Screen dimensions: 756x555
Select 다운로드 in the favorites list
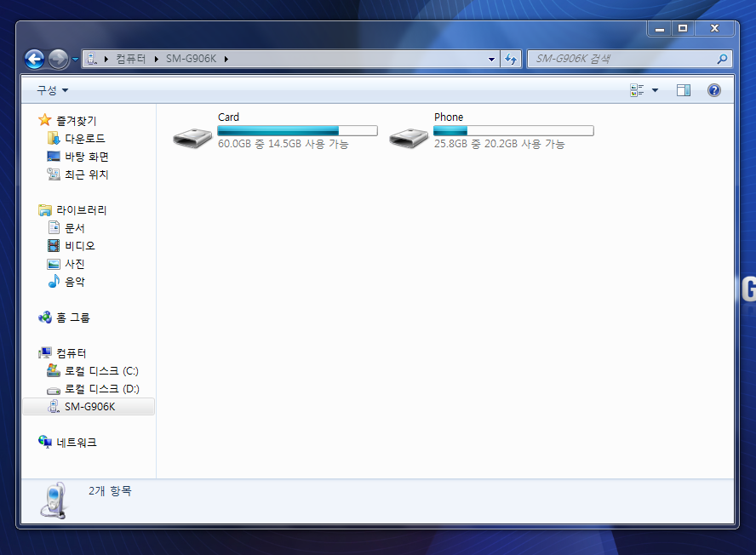(85, 138)
